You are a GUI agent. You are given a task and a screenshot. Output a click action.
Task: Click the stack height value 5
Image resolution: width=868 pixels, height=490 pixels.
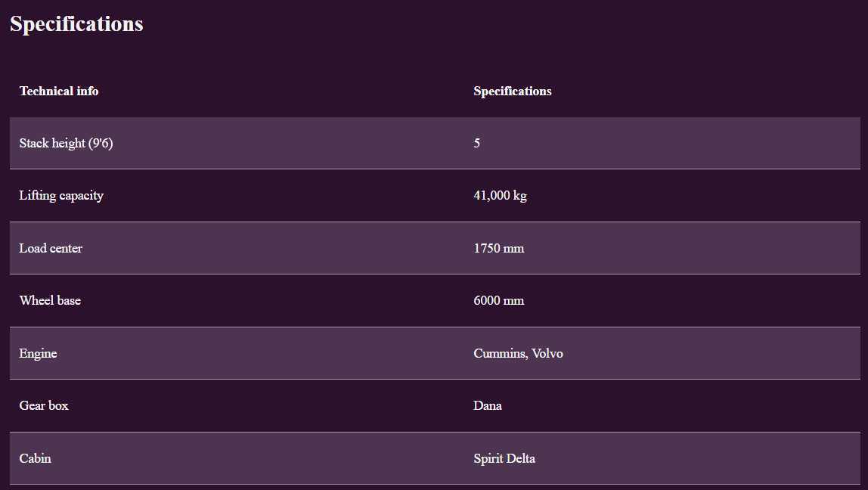click(x=477, y=143)
